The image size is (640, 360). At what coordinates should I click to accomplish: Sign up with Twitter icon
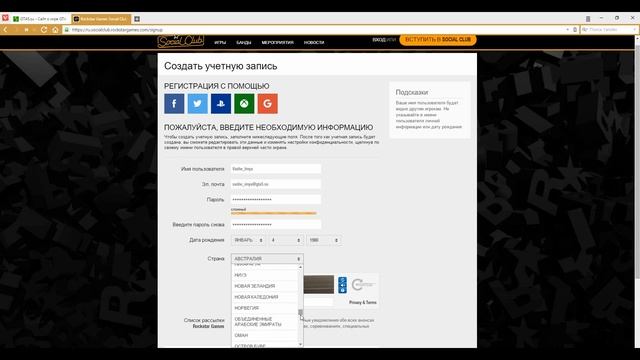197,104
